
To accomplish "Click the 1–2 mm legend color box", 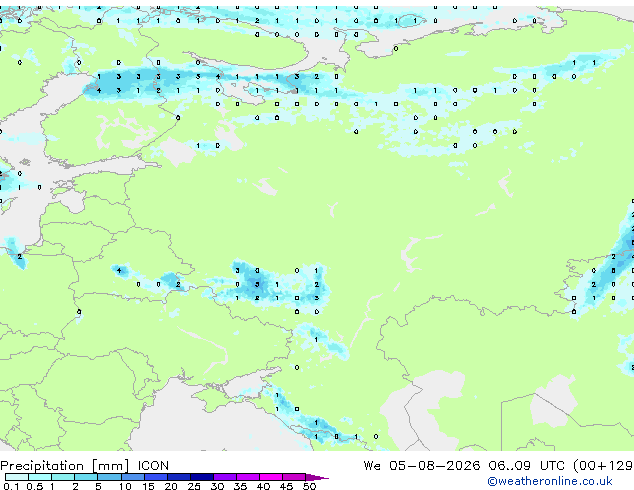I will click(x=63, y=477).
